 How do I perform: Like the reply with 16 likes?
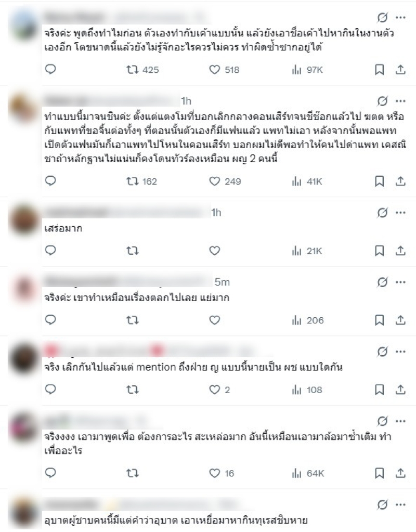(222, 473)
